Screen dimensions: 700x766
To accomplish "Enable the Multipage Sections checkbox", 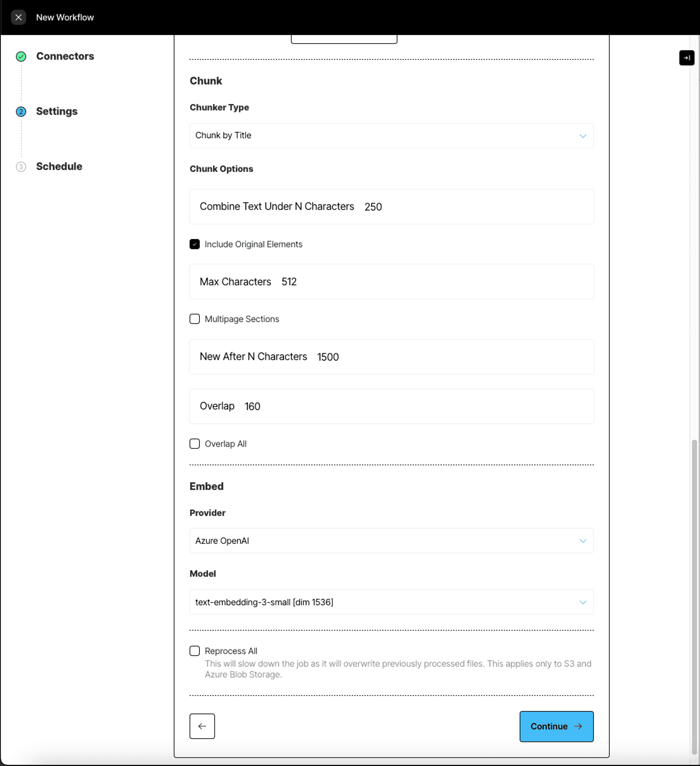I will tap(194, 319).
